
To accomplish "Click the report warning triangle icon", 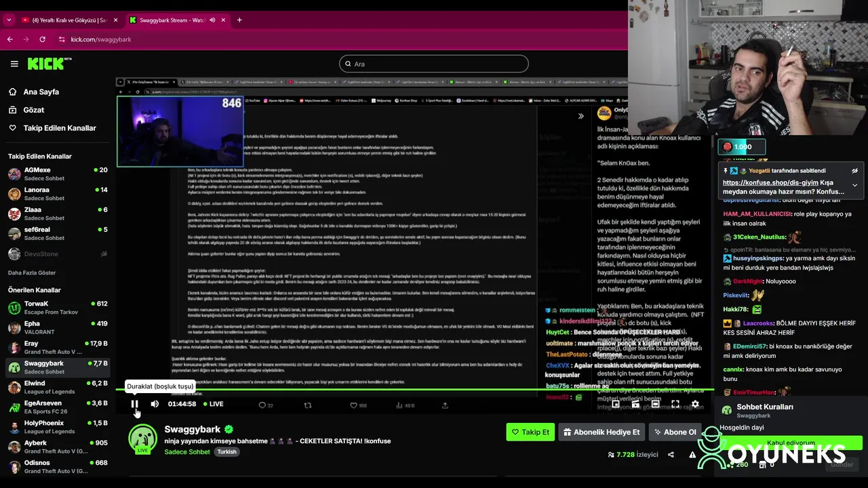I will coord(692,455).
